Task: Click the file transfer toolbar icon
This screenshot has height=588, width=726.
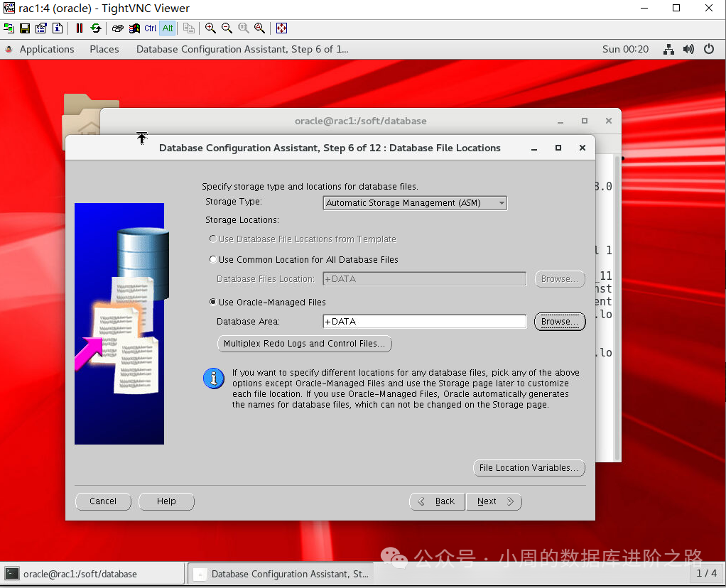Action: (188, 28)
